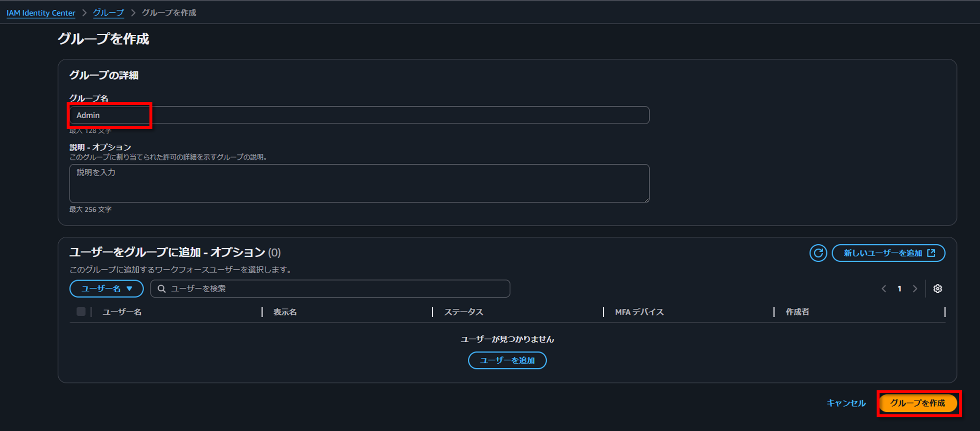The height and width of the screenshot is (431, 980).
Task: Focus the グループ名 field containing Admin
Action: [x=359, y=115]
